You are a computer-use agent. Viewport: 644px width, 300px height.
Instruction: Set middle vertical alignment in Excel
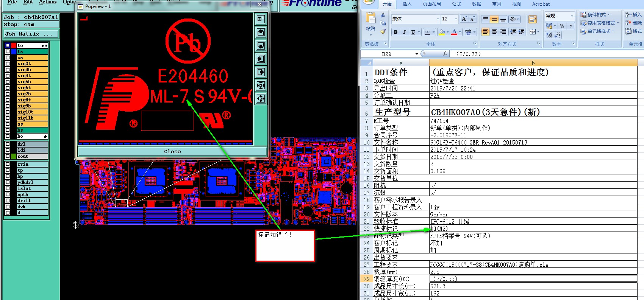(494, 19)
